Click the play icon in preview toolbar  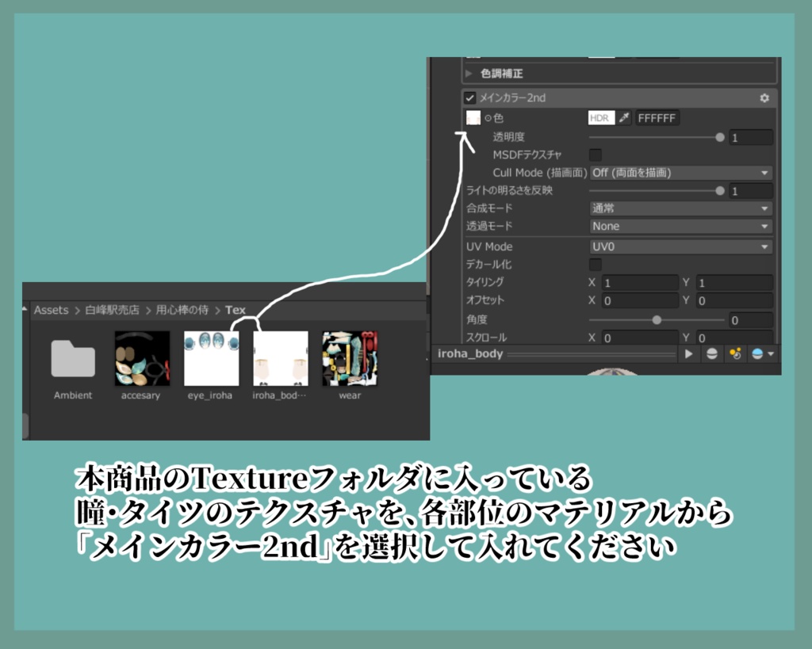pos(690,353)
